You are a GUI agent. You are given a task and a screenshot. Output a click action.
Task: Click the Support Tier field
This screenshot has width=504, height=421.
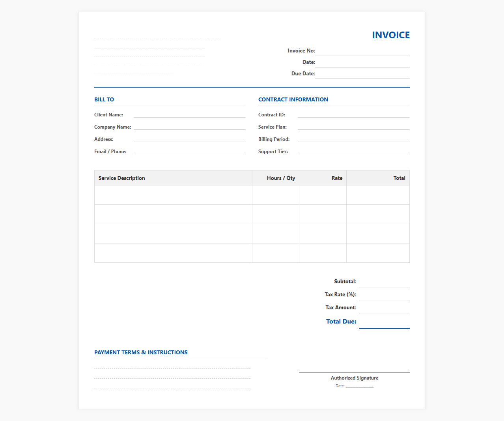click(354, 151)
